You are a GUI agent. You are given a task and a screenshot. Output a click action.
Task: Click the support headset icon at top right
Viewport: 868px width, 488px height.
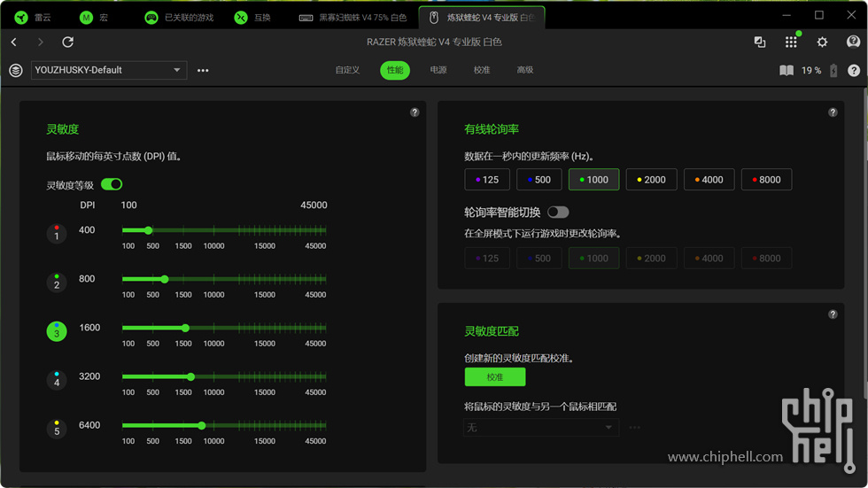click(853, 42)
